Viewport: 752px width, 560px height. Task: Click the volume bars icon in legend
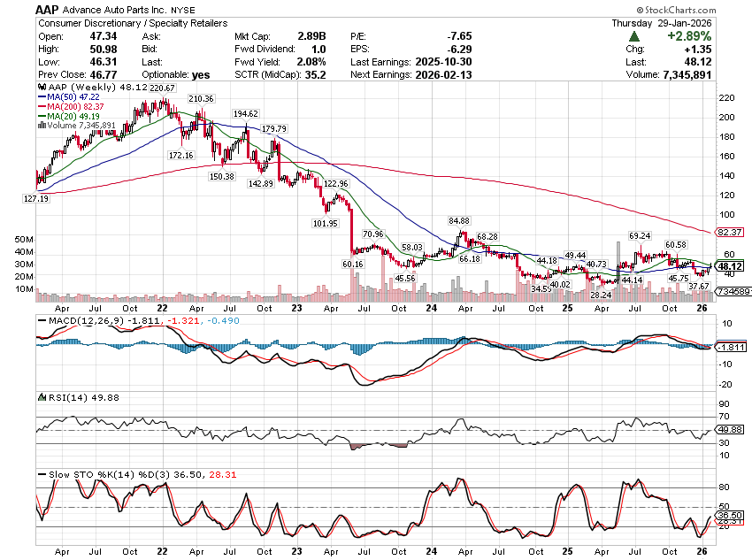[x=40, y=126]
